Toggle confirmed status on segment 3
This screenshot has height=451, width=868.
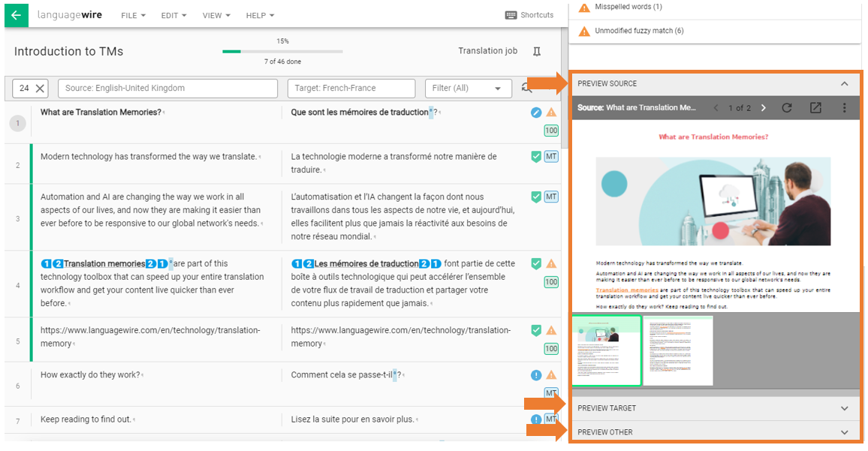[536, 197]
